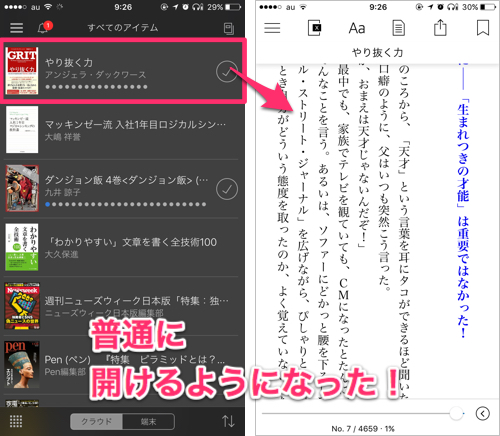Switch to grid view icon

[16, 421]
